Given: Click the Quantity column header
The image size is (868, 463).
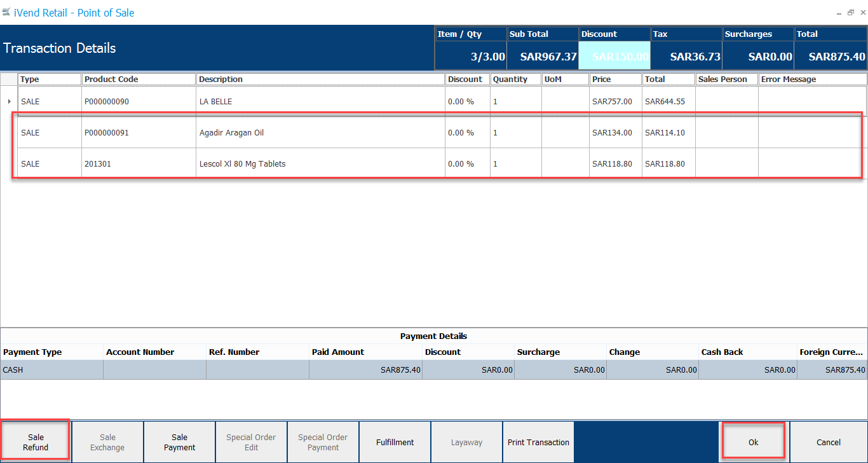Looking at the screenshot, I should coord(515,79).
